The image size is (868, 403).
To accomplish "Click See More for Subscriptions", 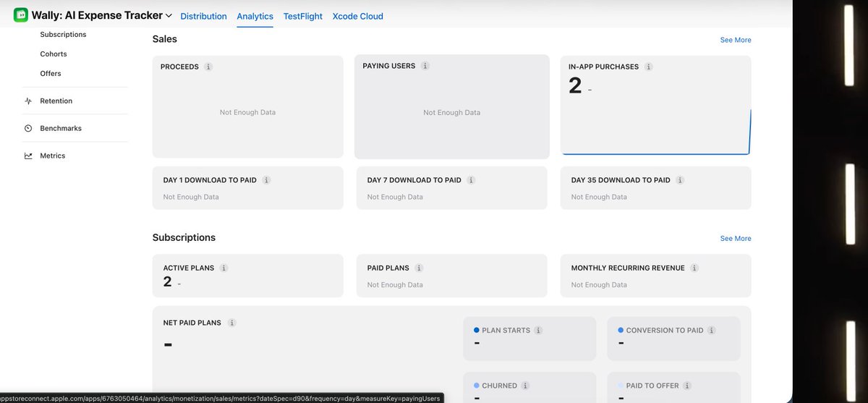I will click(736, 238).
